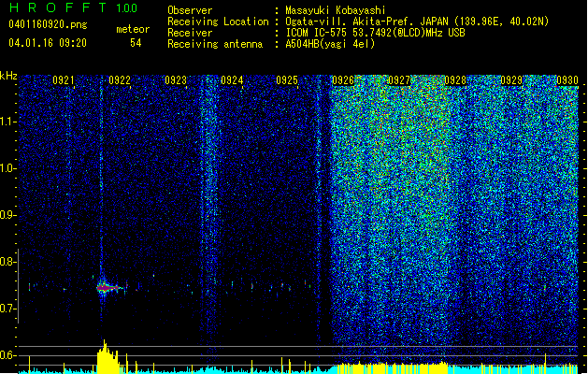Click the 0.9 kHz axis label
588x374 pixels.
8,215
